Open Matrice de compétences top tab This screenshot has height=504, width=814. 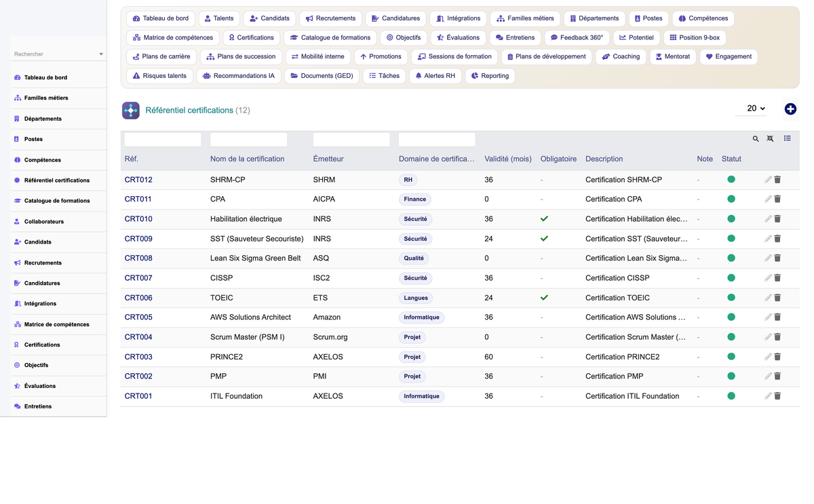point(173,37)
